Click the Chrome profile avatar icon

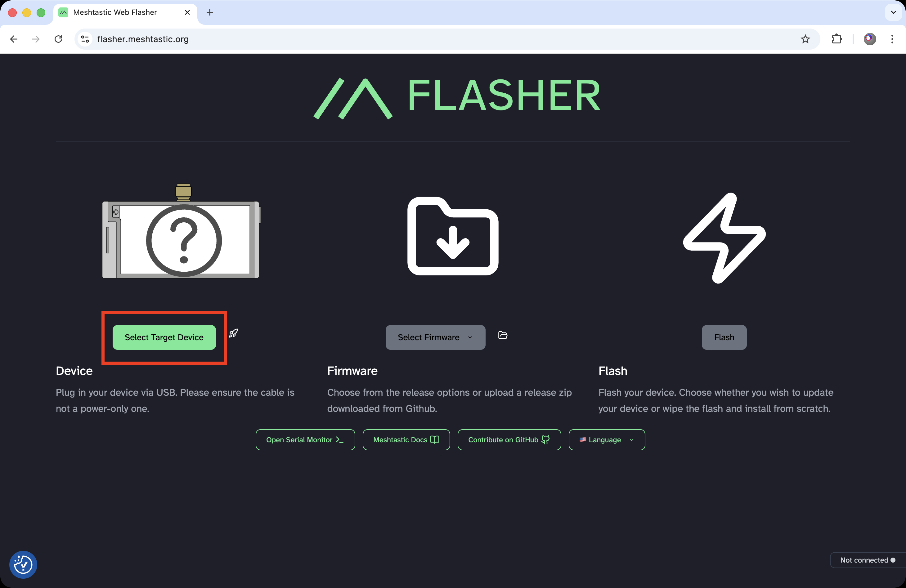(x=869, y=39)
